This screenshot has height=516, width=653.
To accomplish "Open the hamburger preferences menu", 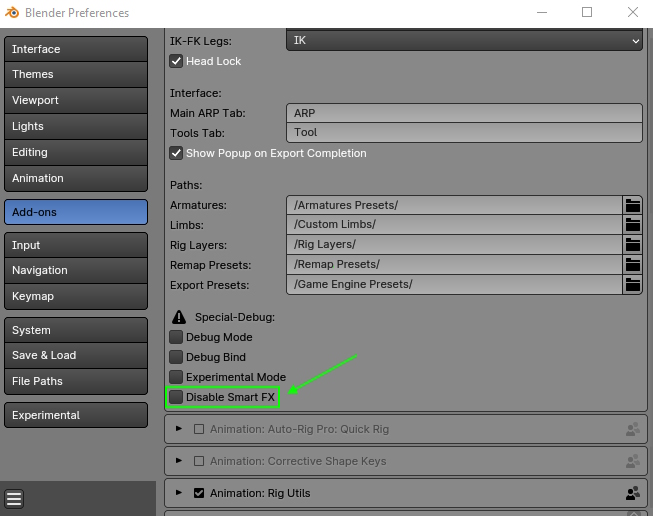I will point(14,499).
